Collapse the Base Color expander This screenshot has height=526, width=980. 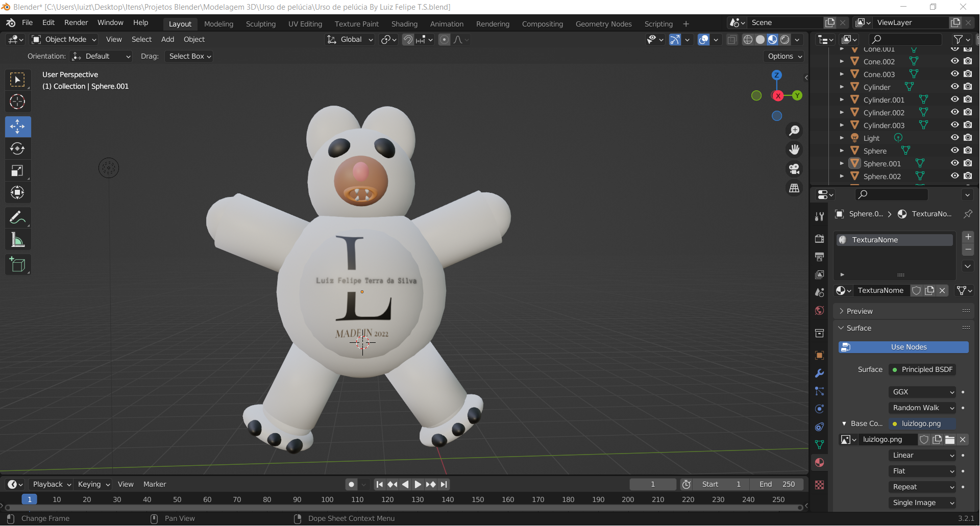click(845, 423)
